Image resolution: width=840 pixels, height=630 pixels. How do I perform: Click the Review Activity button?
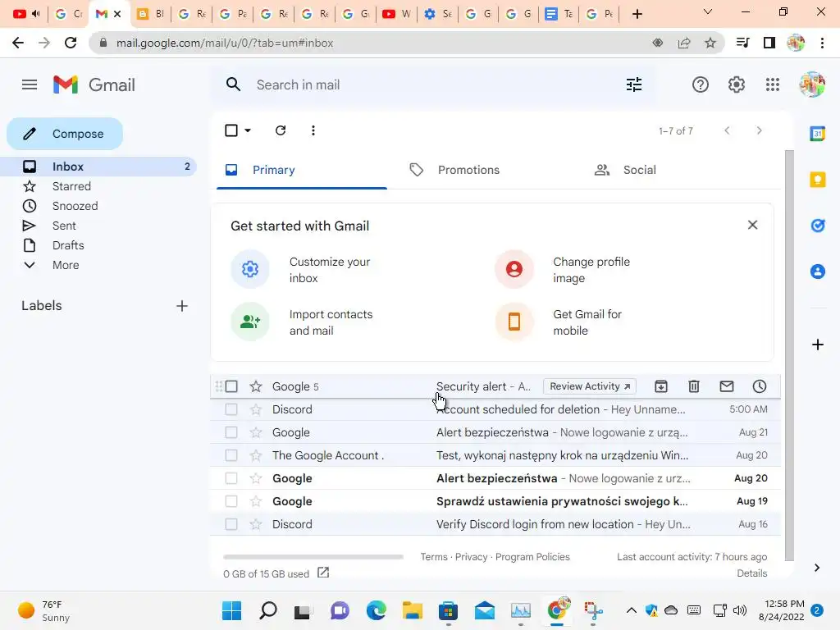[x=590, y=386]
